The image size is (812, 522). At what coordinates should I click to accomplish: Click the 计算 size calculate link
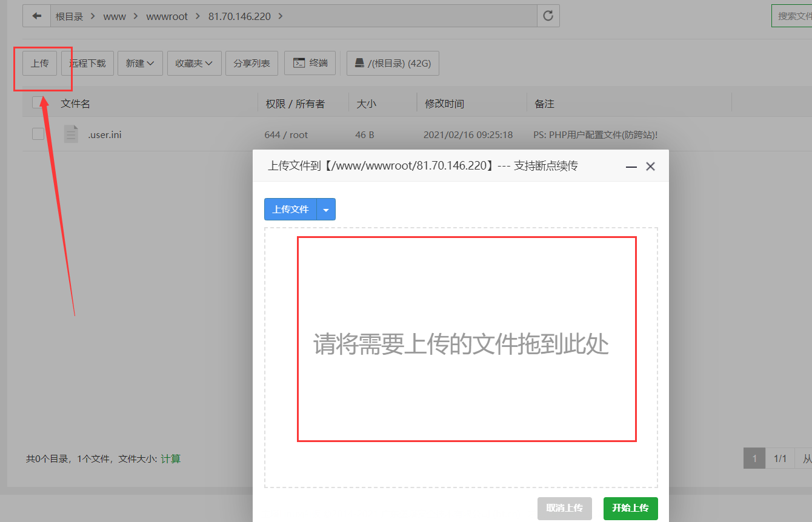tap(170, 459)
